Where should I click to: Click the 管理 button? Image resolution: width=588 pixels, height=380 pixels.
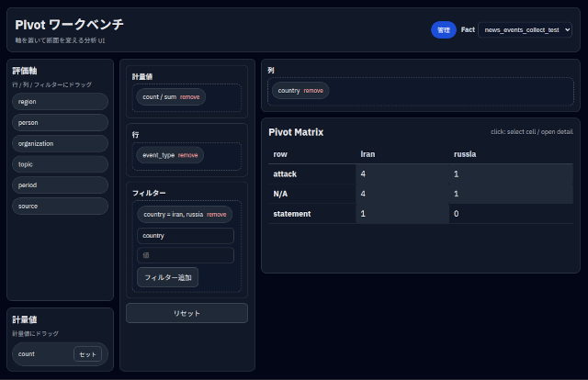(x=444, y=30)
